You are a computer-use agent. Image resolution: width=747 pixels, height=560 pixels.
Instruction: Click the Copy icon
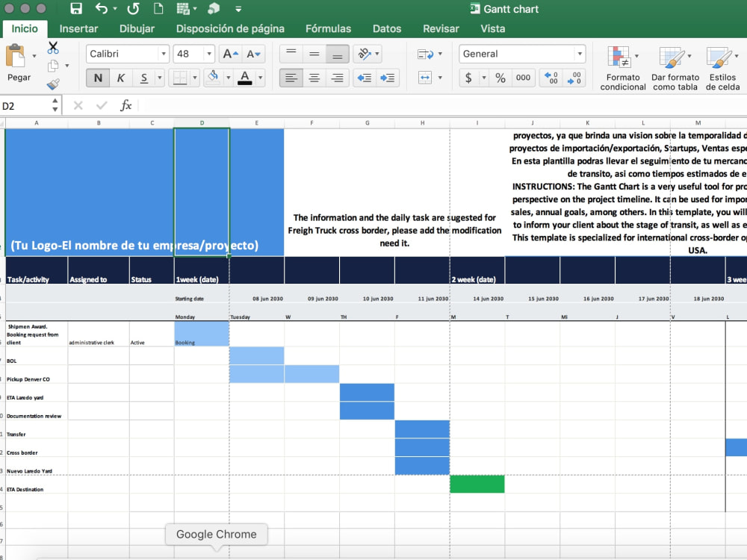(53, 66)
